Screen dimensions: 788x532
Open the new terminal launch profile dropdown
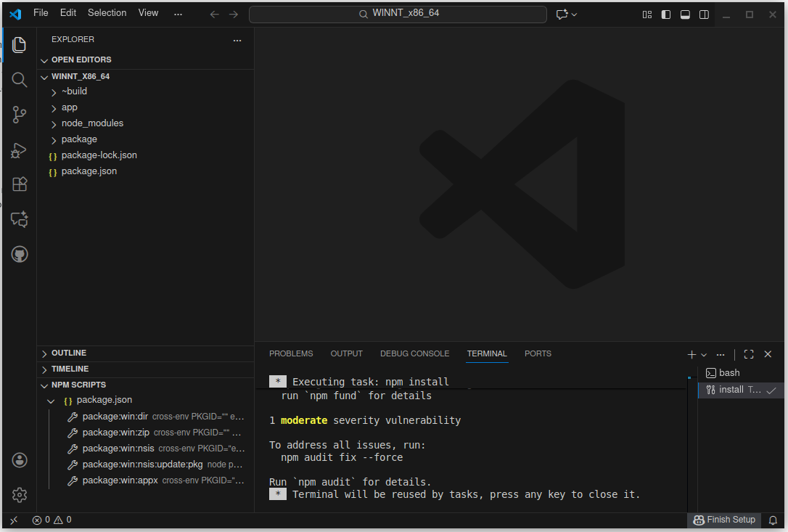click(704, 355)
